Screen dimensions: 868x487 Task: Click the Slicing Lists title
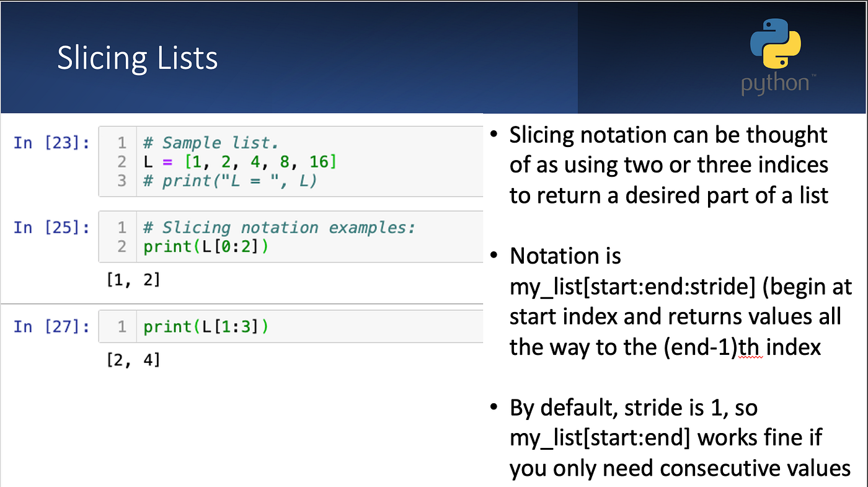point(137,57)
